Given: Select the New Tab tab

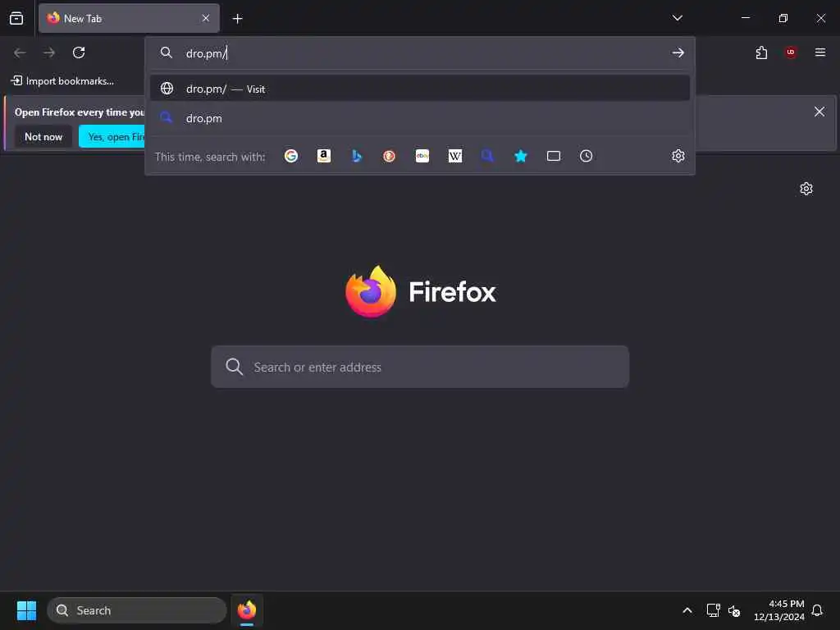Looking at the screenshot, I should tap(129, 18).
